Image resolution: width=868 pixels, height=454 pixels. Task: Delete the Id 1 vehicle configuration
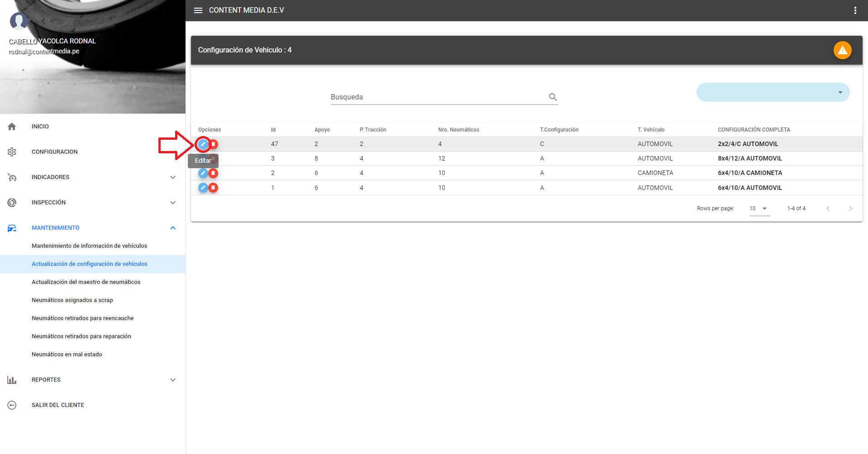click(x=213, y=188)
